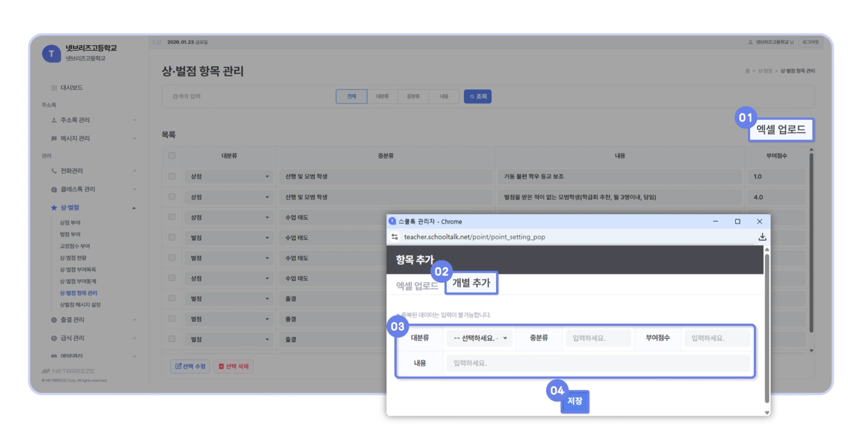Click the 부여점수 field showing 4.0
The height and width of the screenshot is (448, 868).
(776, 197)
